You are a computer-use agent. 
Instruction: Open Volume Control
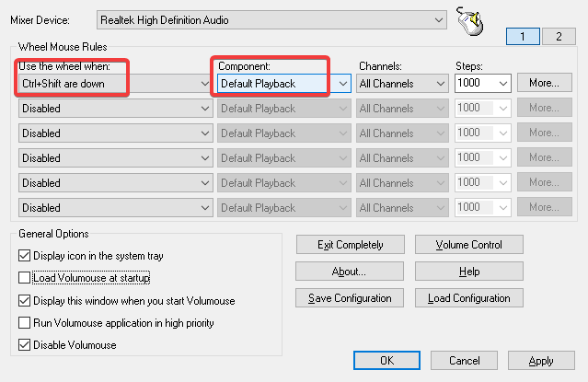click(469, 245)
